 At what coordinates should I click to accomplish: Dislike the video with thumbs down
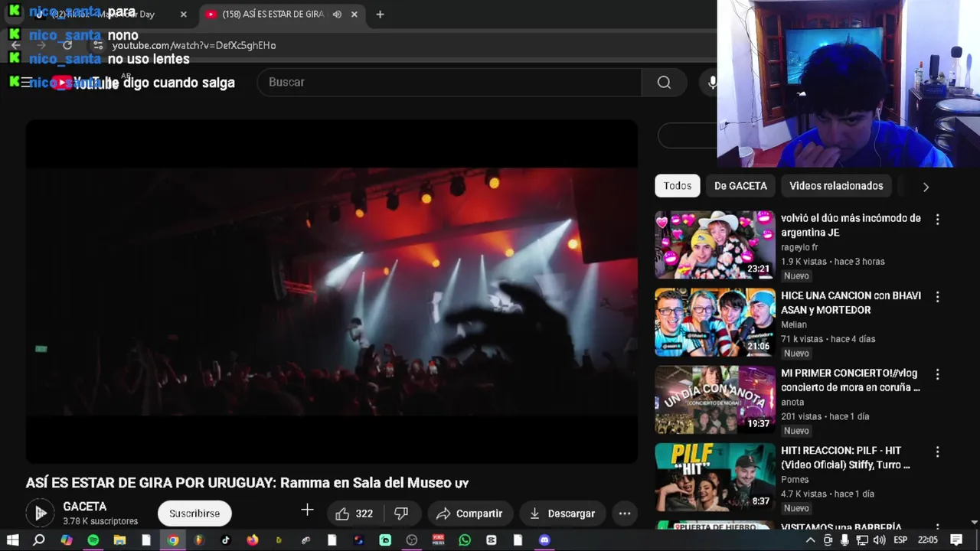[401, 514]
